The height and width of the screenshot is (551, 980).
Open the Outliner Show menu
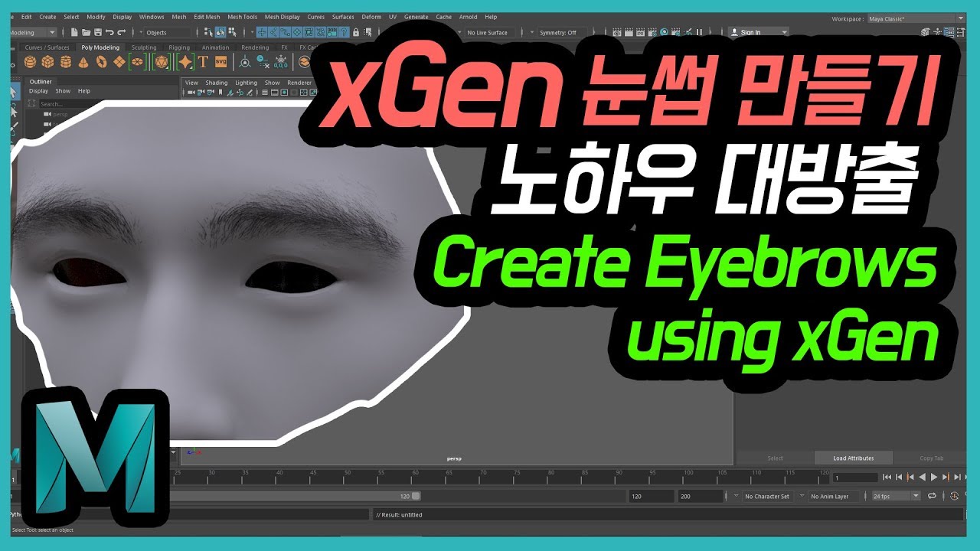tap(63, 91)
